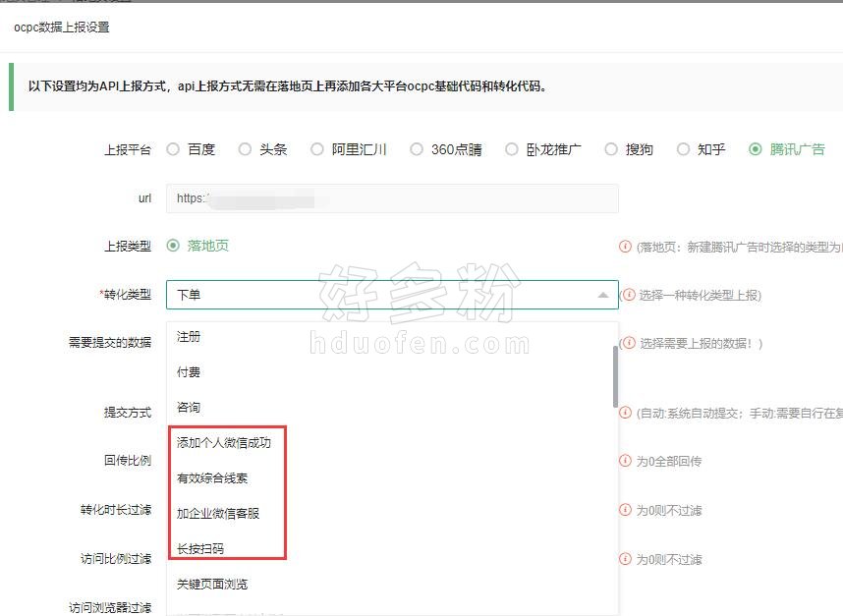Click the 访问比例过滤 label
843x616 pixels.
pos(116,559)
